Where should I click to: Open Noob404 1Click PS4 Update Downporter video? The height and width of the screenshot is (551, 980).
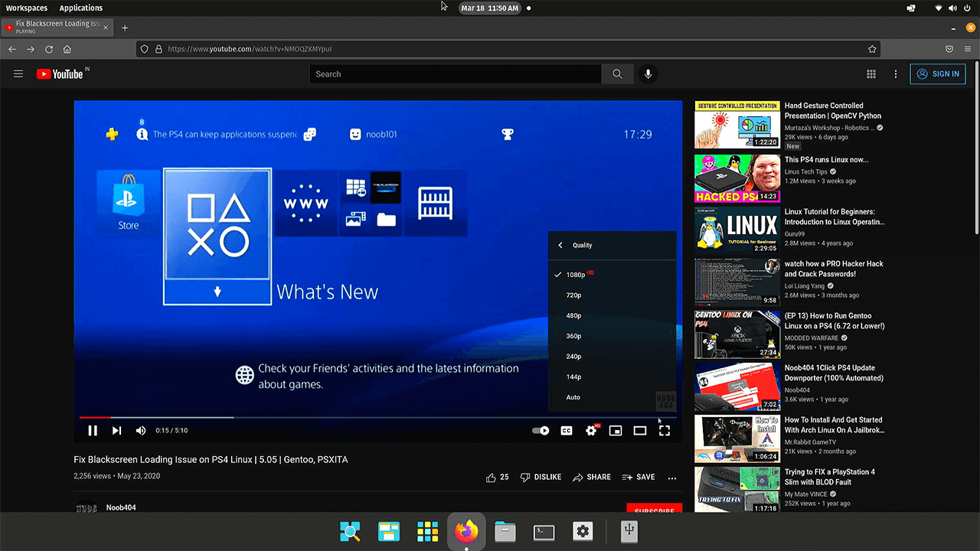pyautogui.click(x=834, y=373)
